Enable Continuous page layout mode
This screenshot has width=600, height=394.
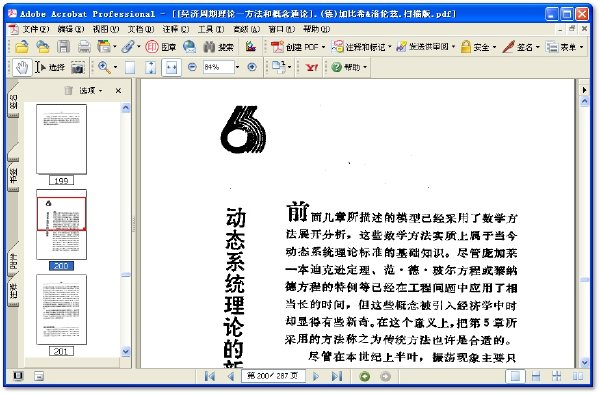(536, 376)
